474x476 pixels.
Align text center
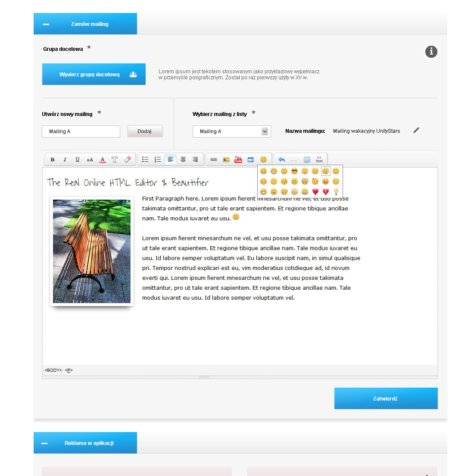183,160
